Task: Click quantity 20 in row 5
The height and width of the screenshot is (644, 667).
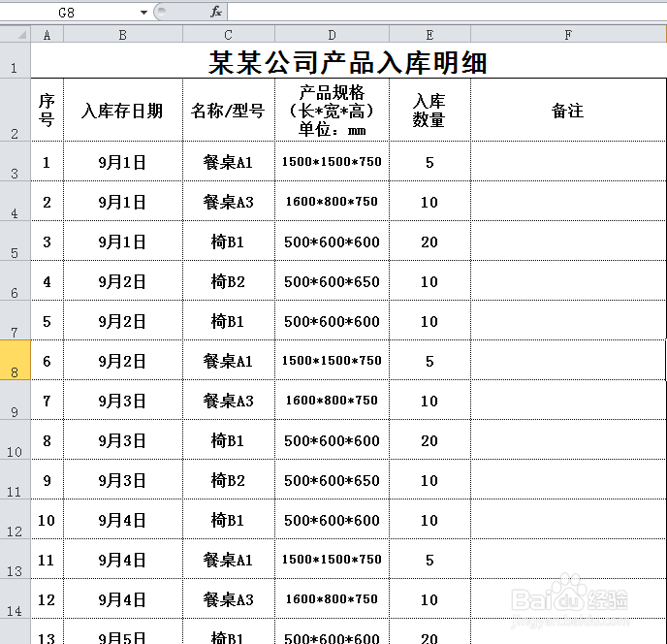Action: pos(429,241)
